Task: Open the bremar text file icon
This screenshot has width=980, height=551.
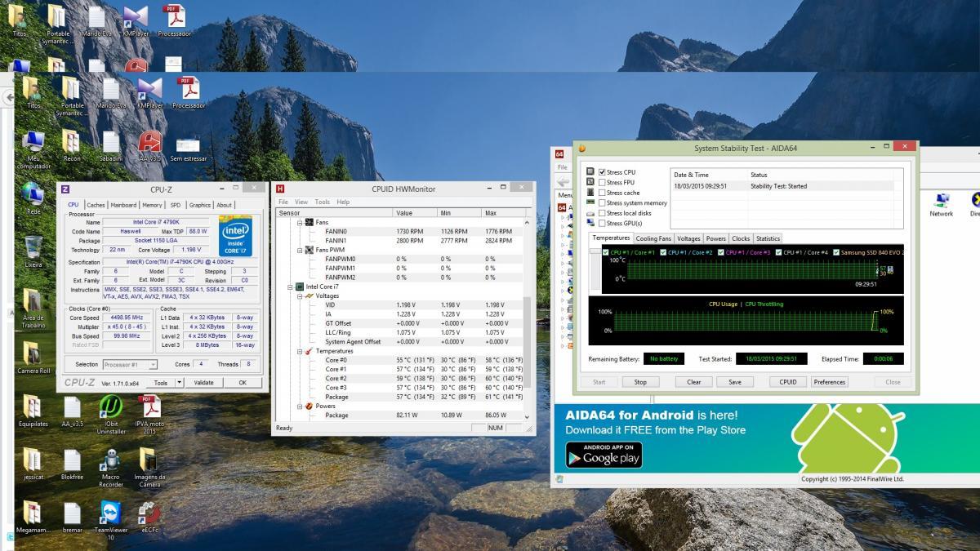Action: point(72,513)
